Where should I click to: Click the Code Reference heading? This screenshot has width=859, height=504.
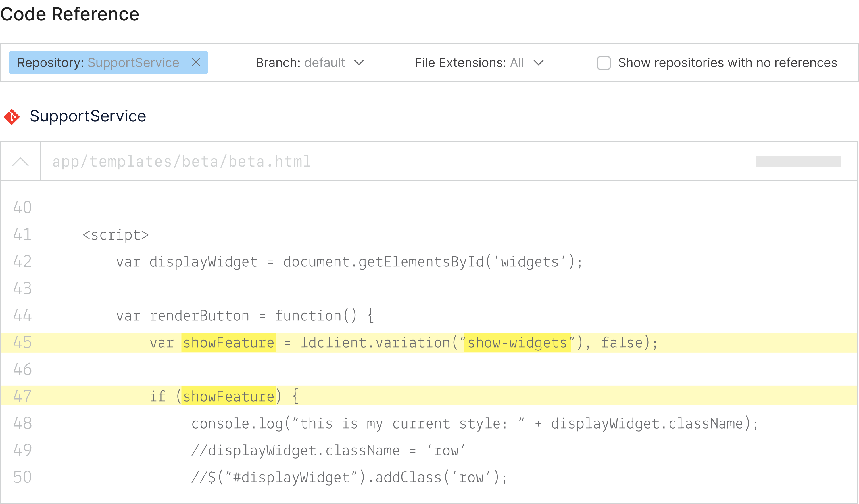coord(70,14)
